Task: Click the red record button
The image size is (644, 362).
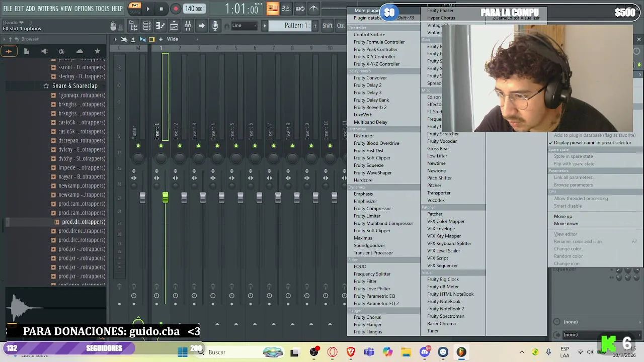Action: (175, 9)
